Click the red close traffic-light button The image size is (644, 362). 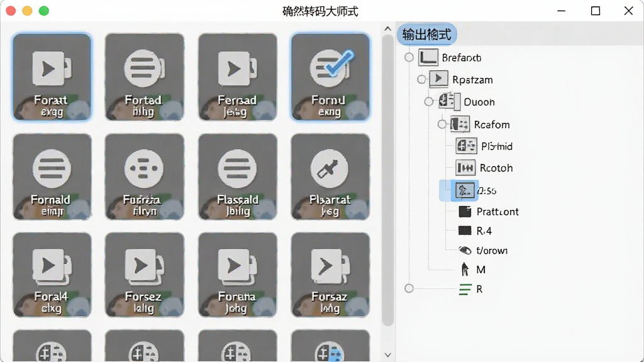(11, 11)
